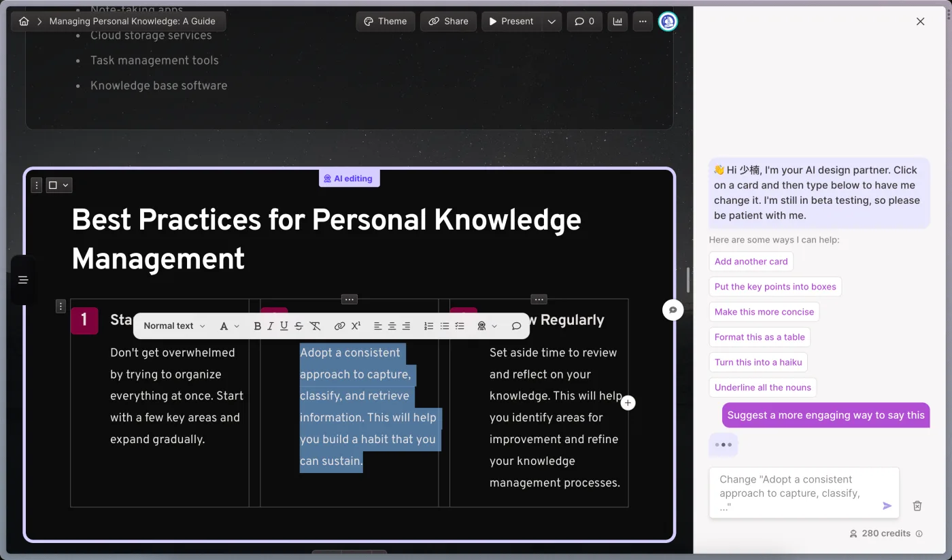The image size is (952, 560).
Task: Expand the card layout style dropdown
Action: coord(58,185)
